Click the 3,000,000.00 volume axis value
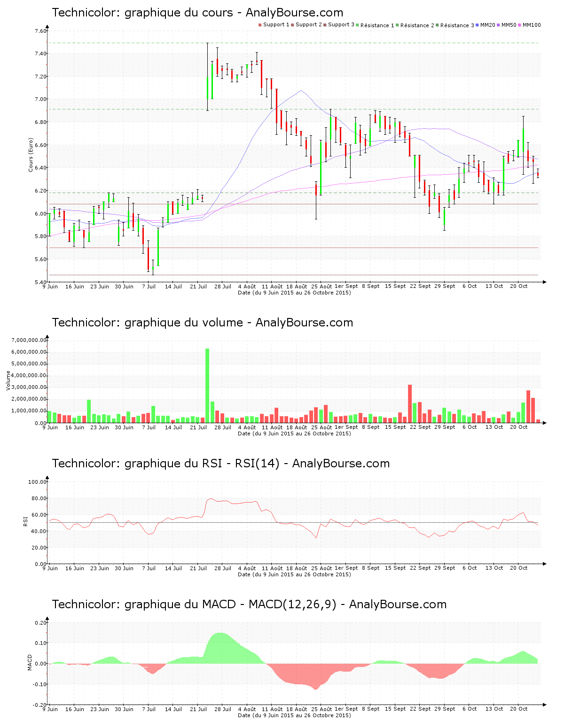 pos(30,387)
